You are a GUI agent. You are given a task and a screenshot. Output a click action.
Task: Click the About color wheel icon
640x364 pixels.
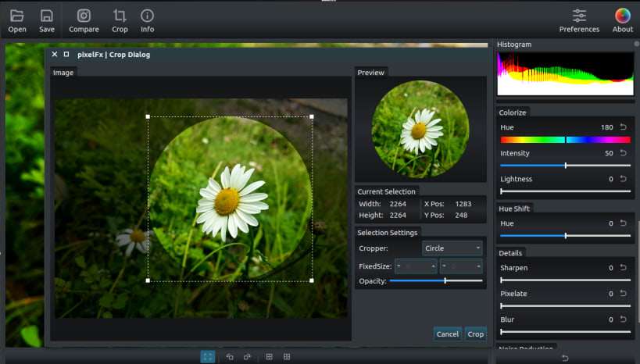623,16
